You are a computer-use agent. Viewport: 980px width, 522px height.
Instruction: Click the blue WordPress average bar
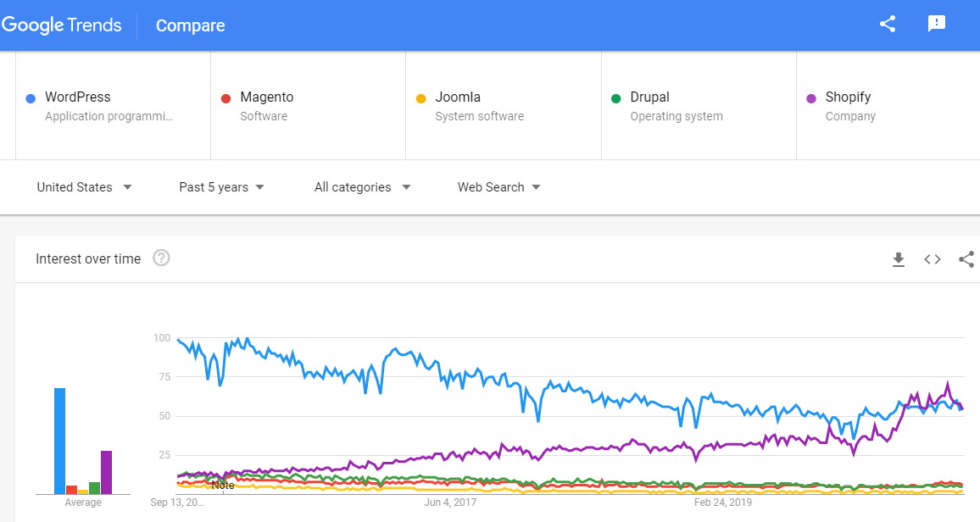60,441
